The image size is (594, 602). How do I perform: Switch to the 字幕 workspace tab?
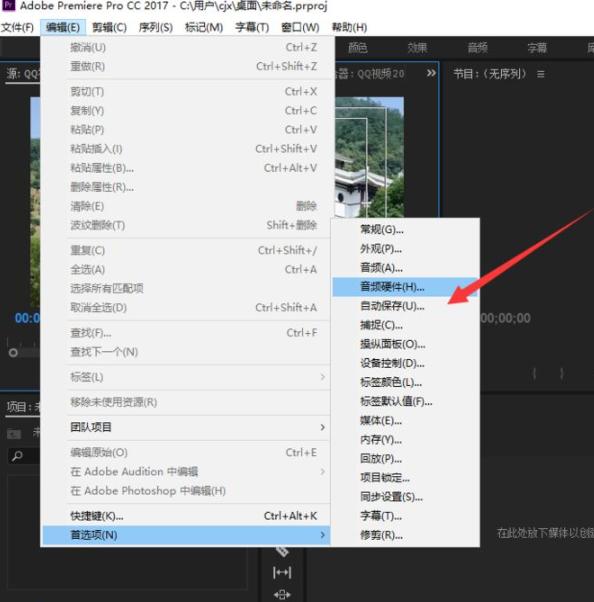pyautogui.click(x=537, y=48)
